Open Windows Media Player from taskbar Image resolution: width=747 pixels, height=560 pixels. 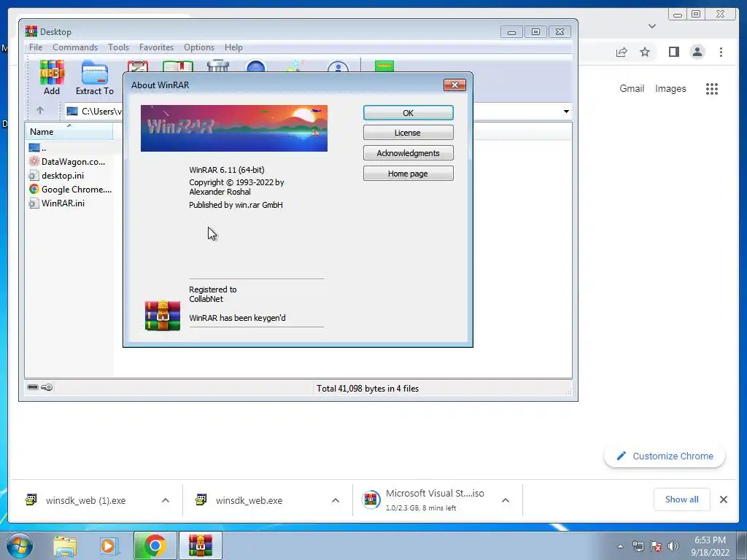click(x=109, y=546)
